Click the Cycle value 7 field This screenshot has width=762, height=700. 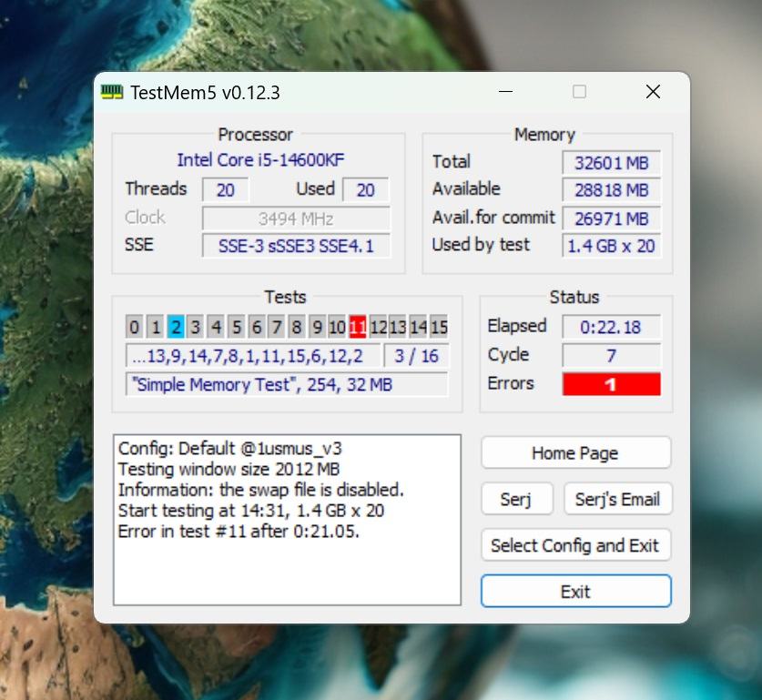612,356
